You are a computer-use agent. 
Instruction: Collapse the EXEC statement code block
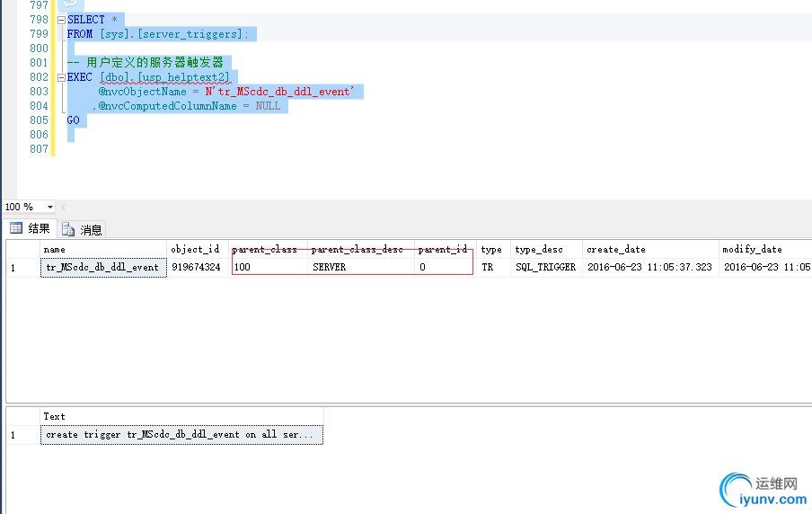(62, 77)
